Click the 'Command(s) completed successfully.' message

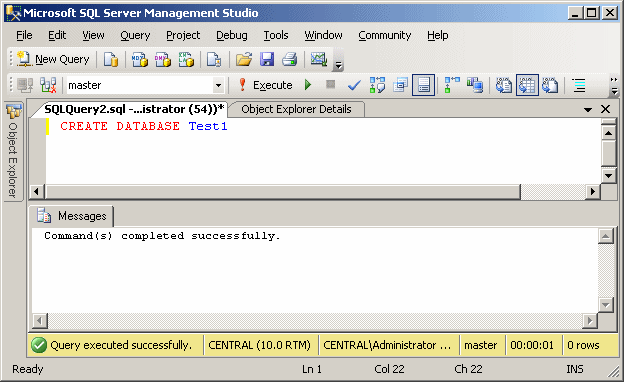162,236
